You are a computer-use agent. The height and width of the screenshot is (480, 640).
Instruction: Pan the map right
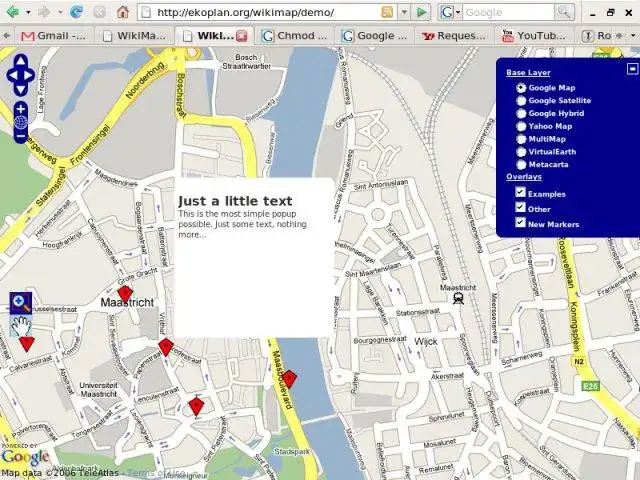[29, 75]
